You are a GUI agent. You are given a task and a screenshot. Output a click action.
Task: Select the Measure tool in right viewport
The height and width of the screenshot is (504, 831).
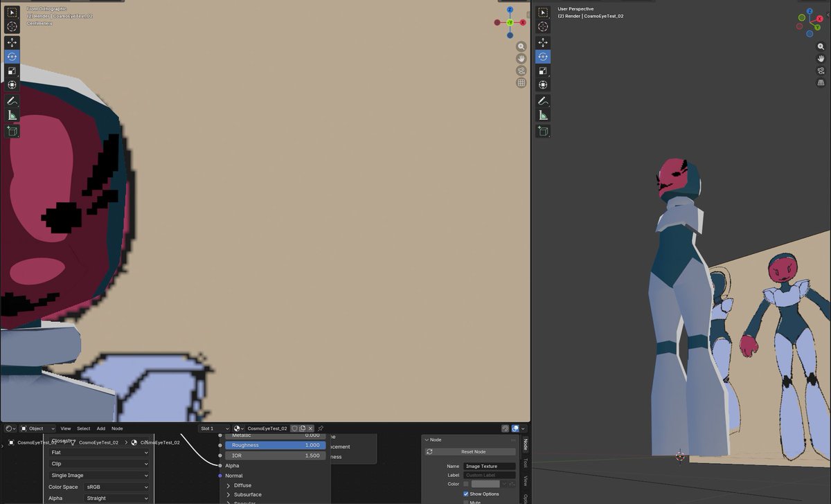click(x=543, y=115)
